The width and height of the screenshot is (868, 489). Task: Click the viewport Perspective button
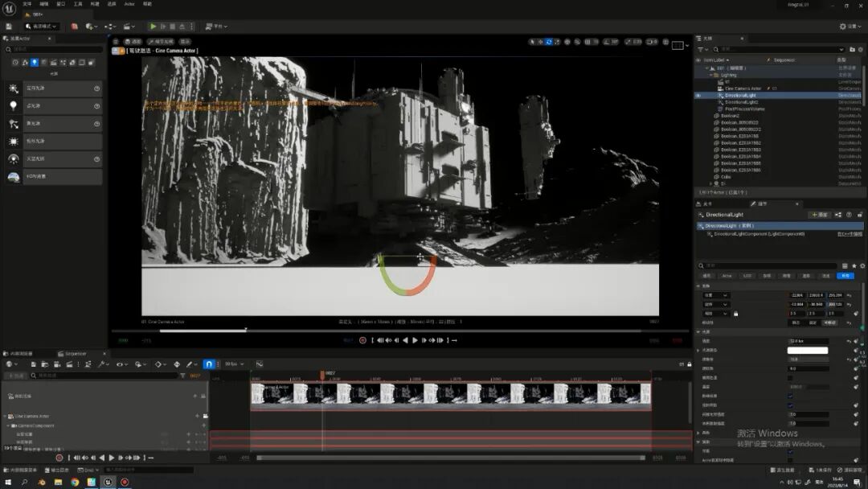click(133, 42)
